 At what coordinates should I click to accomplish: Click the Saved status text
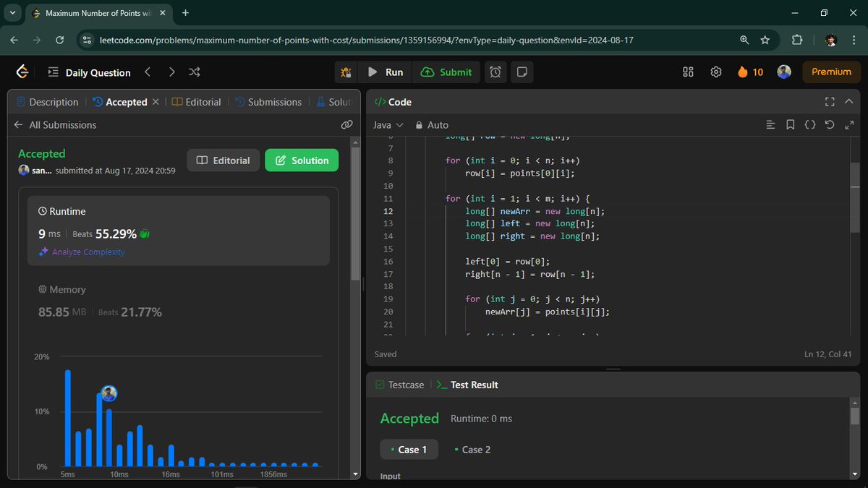tap(386, 354)
